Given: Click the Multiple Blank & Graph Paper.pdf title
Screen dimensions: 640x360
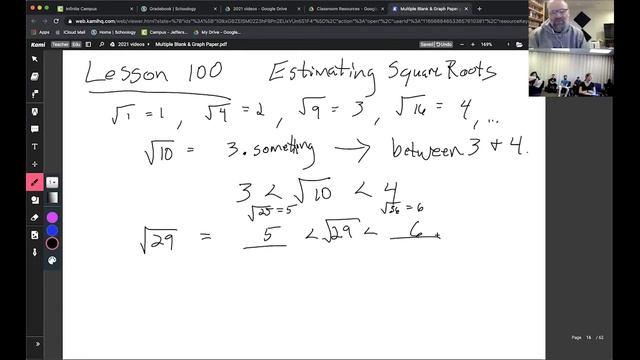Looking at the screenshot, I should tap(191, 44).
